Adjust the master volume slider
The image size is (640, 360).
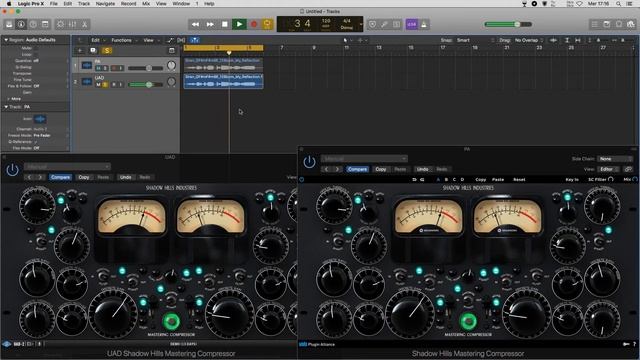click(508, 24)
